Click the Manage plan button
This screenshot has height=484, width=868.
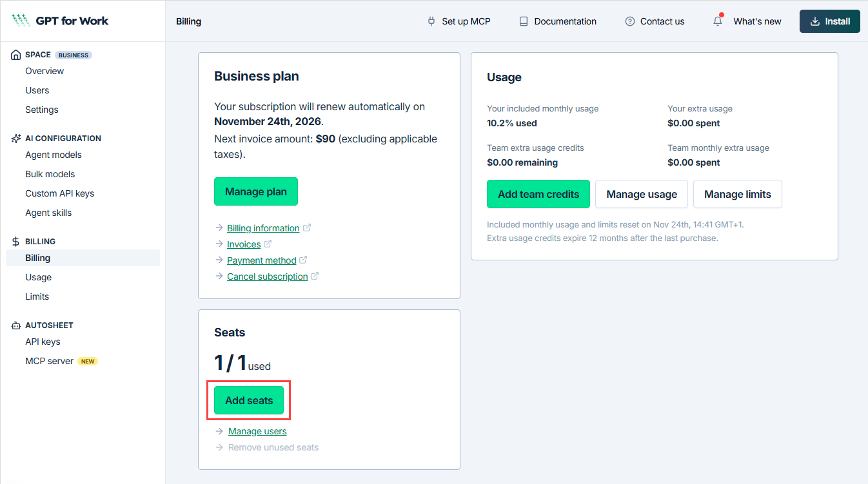click(256, 191)
